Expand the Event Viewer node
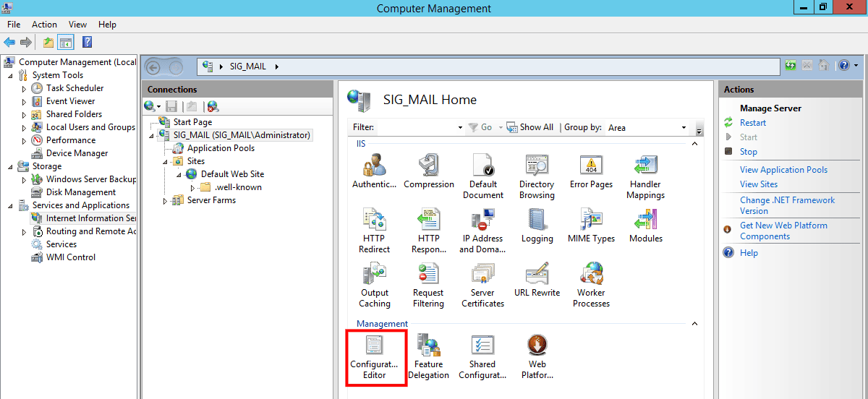This screenshot has width=868, height=399. 24,101
